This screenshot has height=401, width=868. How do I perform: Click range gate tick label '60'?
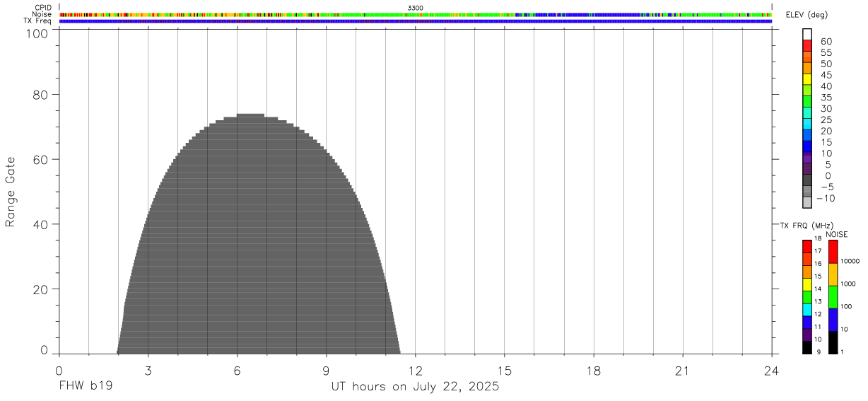click(x=40, y=160)
